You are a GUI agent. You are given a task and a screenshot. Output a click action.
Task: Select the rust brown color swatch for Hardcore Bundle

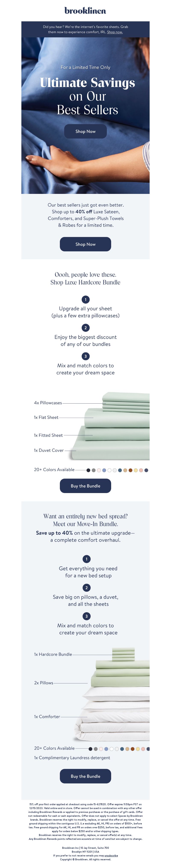131,470
